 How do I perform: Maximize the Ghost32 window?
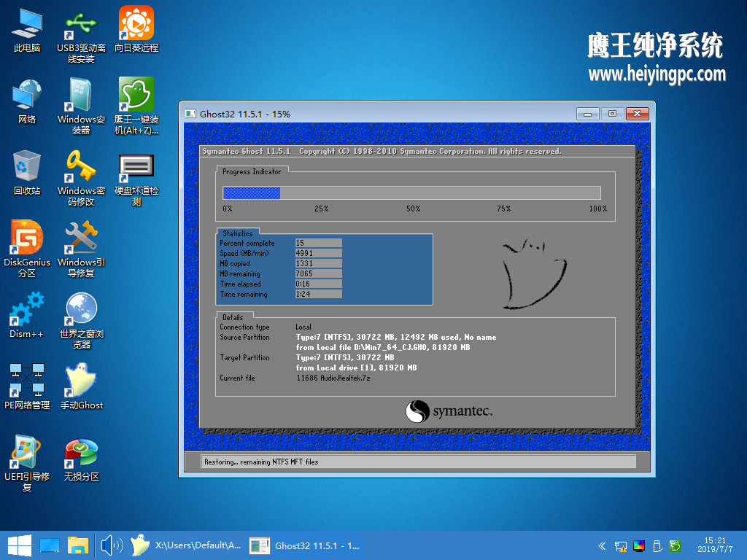612,114
